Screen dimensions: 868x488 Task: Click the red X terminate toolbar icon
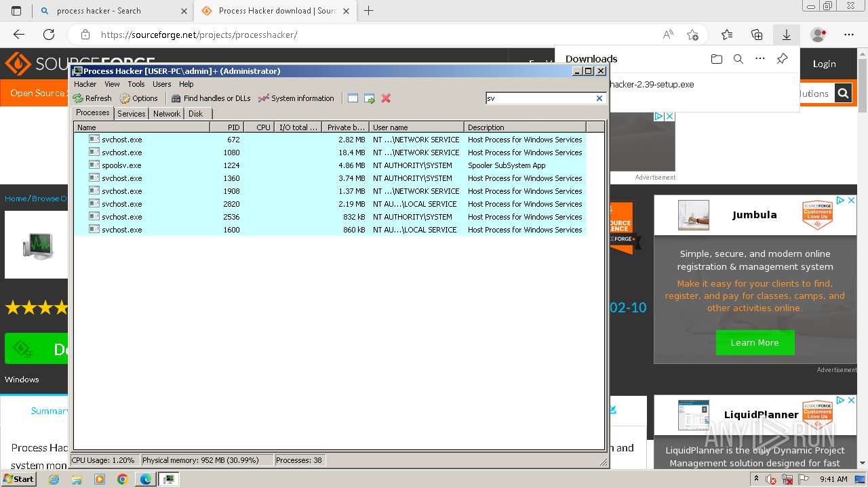386,98
